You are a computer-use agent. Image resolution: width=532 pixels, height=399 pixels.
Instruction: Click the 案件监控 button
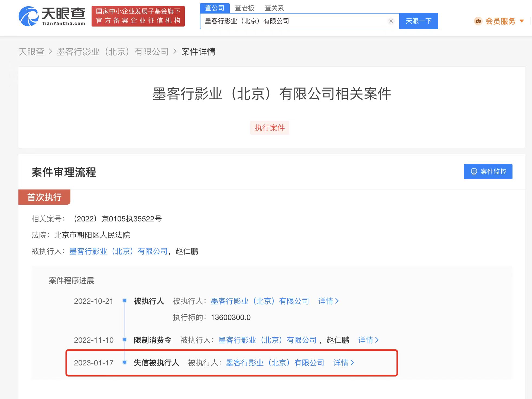[x=488, y=172]
